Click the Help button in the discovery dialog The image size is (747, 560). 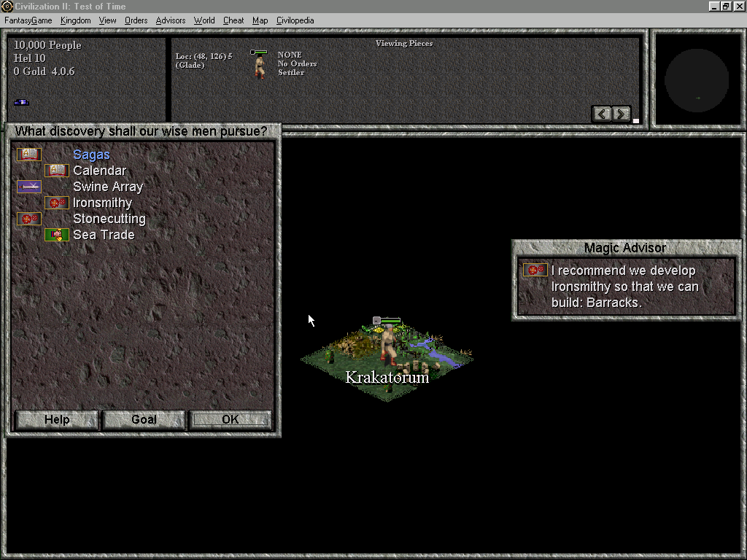pyautogui.click(x=57, y=419)
